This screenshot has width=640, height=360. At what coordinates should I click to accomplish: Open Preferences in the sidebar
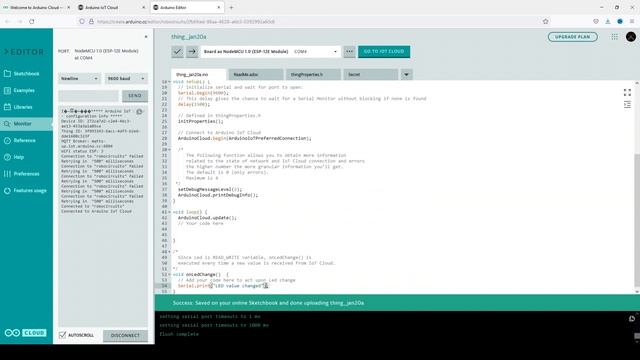coord(26,174)
